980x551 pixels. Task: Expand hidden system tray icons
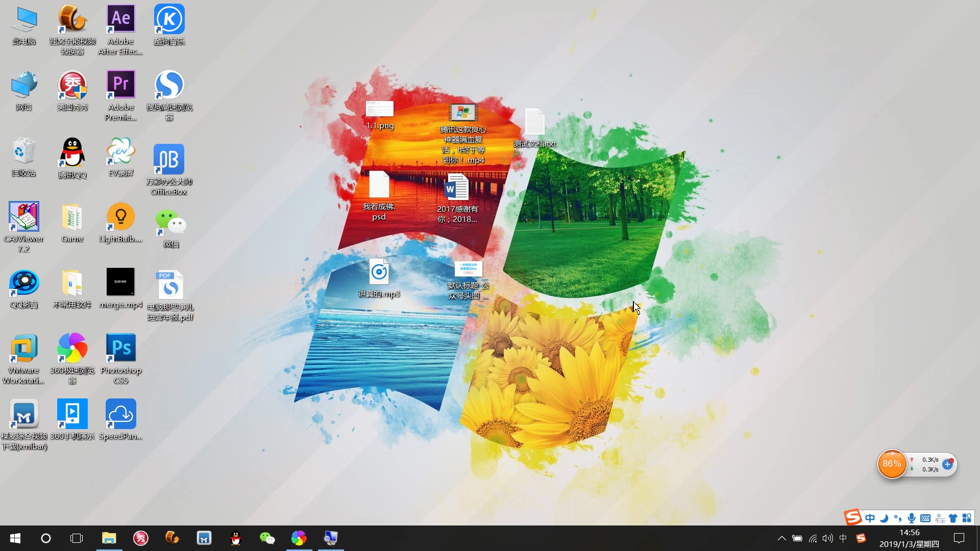pos(781,538)
